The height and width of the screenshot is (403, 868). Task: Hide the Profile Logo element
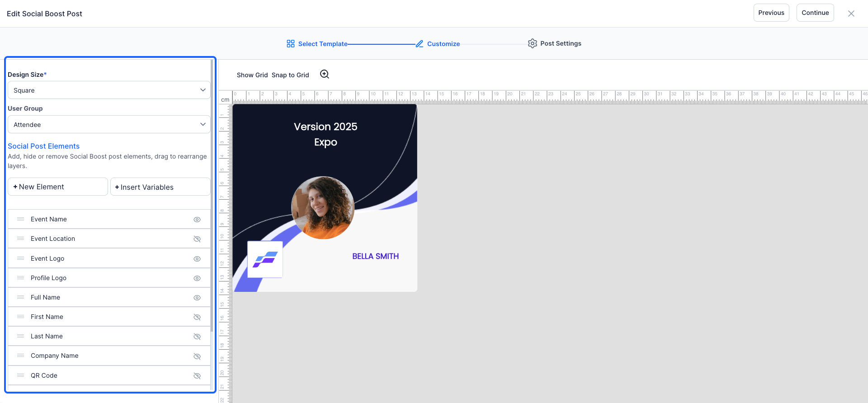[197, 278]
